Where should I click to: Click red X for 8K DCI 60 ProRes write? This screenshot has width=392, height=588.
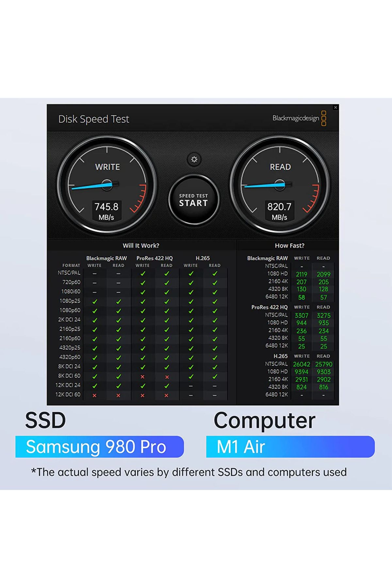[x=142, y=377]
